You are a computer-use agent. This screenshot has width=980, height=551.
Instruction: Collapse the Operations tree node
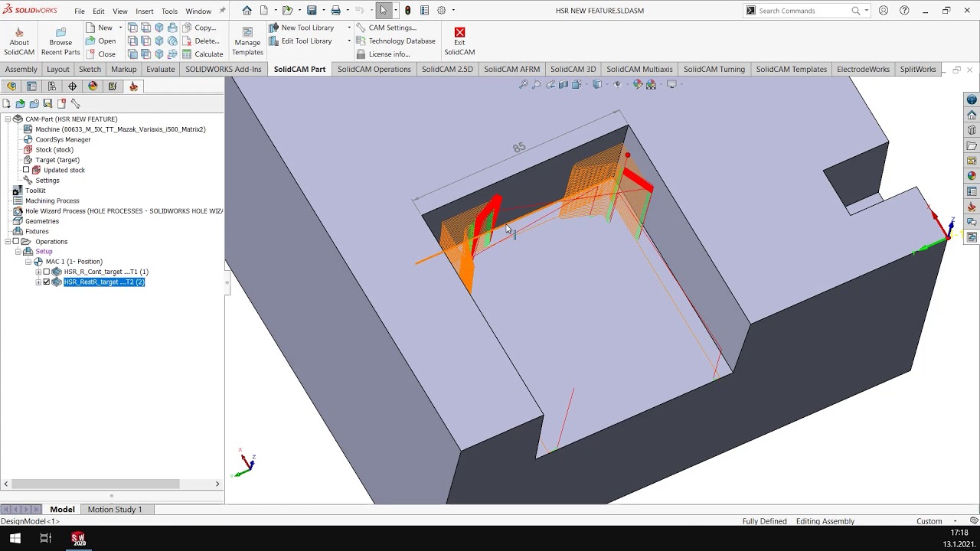click(8, 241)
